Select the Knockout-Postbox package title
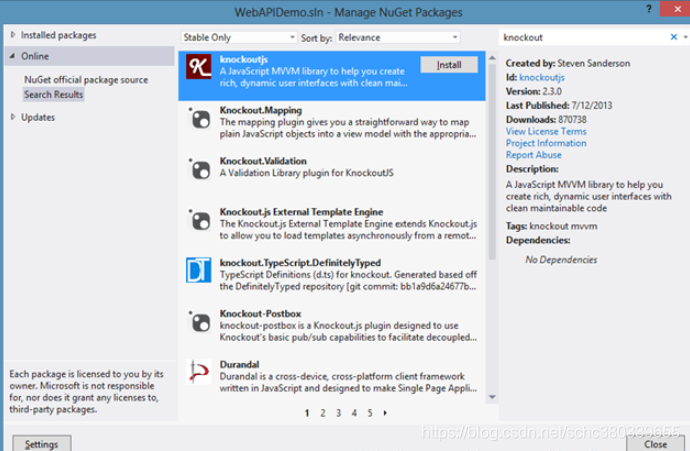Image resolution: width=690 pixels, height=451 pixels. pyautogui.click(x=261, y=314)
